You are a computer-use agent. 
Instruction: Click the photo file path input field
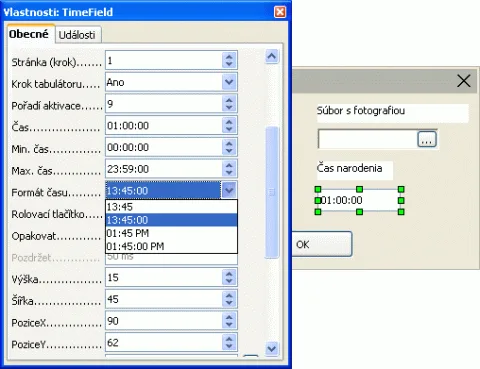coord(368,139)
